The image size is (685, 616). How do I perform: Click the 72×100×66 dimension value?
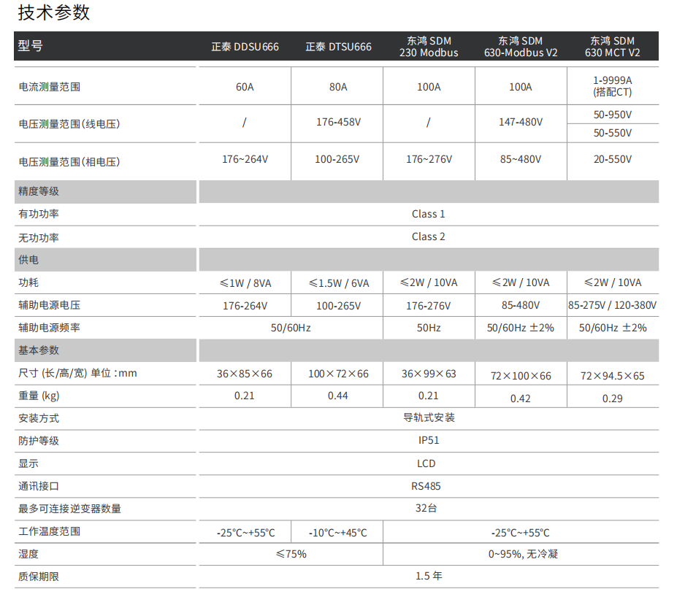coord(521,376)
